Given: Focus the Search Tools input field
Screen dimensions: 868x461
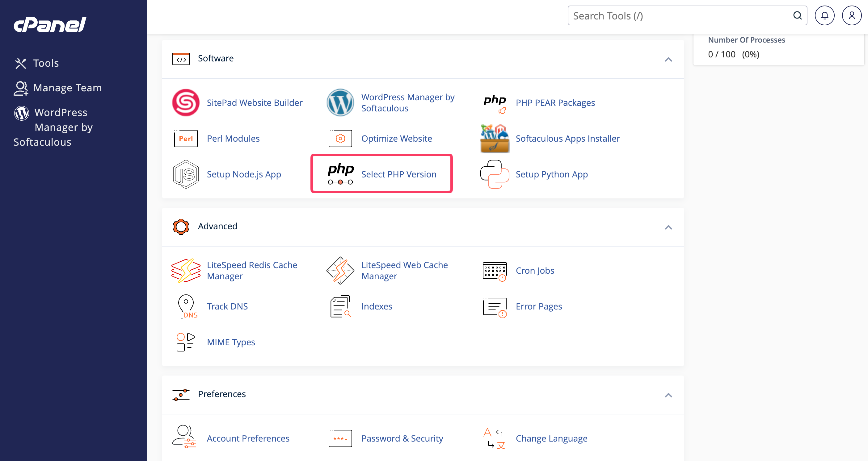Looking at the screenshot, I should point(687,15).
